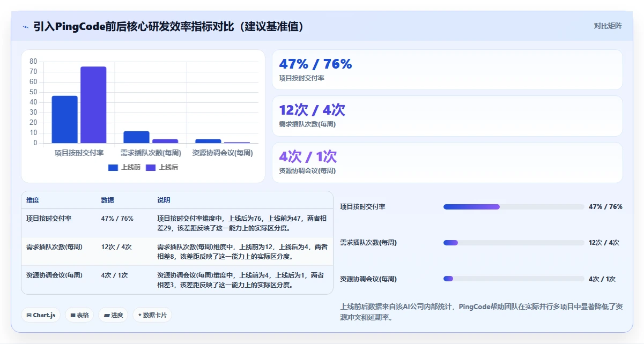Click the bar icon in 进度 tag
The width and height of the screenshot is (644, 344).
[107, 316]
